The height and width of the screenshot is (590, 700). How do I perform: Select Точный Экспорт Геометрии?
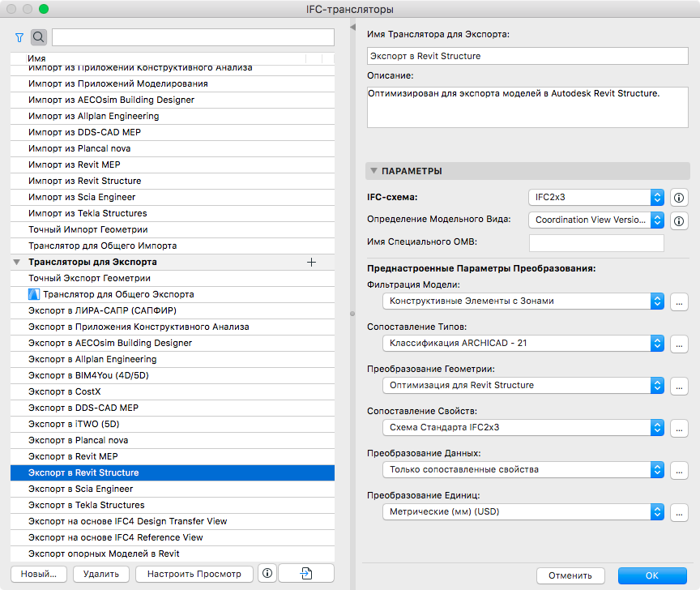173,278
